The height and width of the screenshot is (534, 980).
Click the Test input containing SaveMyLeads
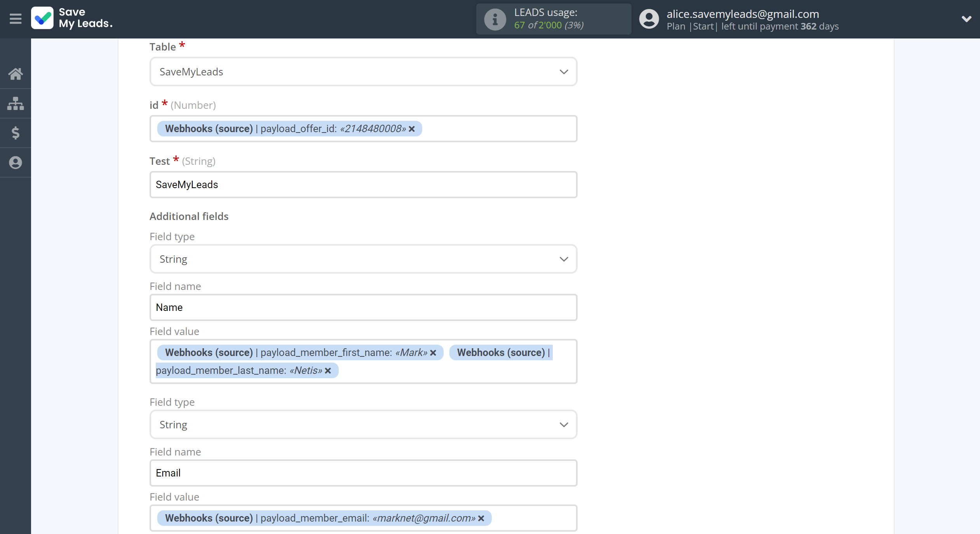(363, 185)
